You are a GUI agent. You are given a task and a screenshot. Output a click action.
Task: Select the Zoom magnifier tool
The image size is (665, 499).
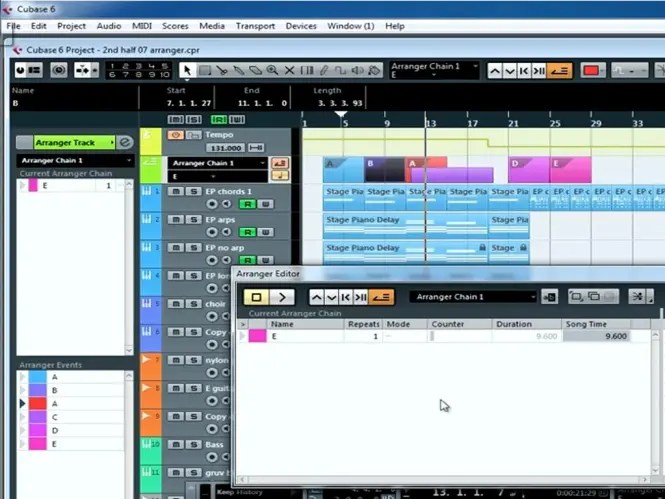pyautogui.click(x=272, y=70)
